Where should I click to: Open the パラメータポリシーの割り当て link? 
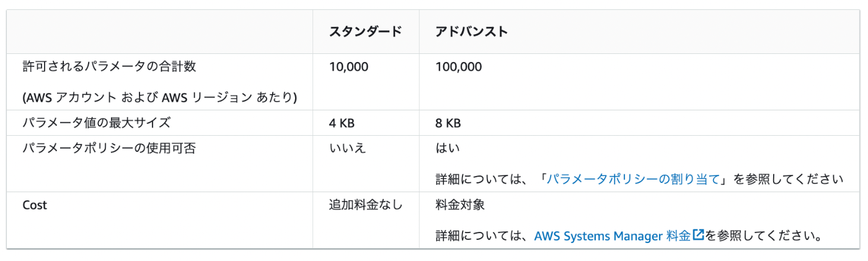[633, 179]
